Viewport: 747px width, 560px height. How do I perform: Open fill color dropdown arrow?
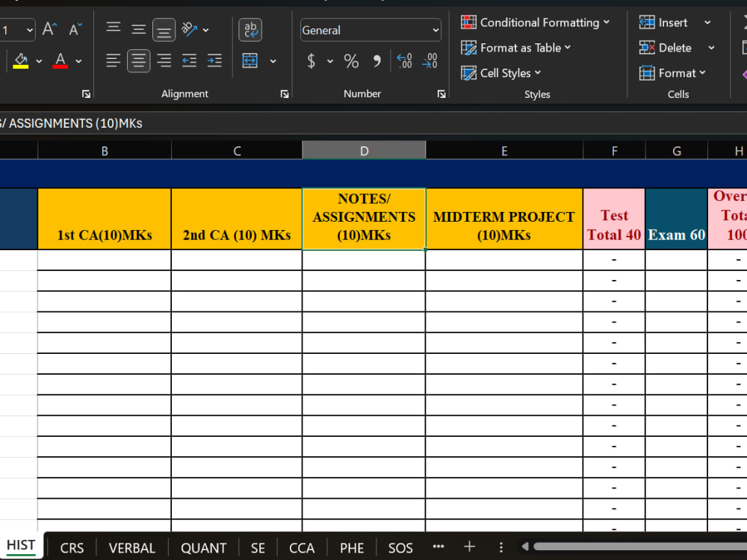[x=39, y=61]
